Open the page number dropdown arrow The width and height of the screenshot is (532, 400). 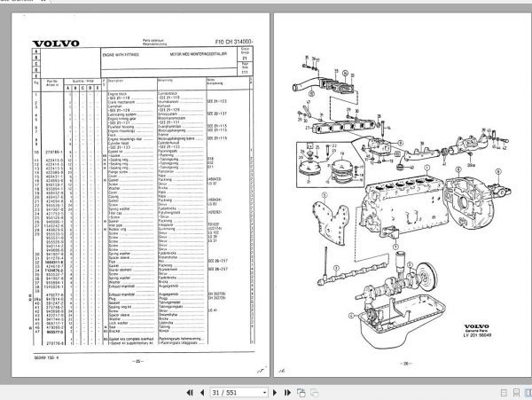[264, 393]
